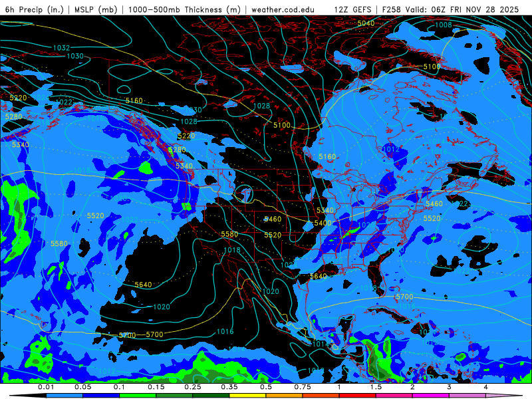Image resolution: width=532 pixels, height=399 pixels.
Task: Click the 0.01 legend value
Action: coord(46,387)
